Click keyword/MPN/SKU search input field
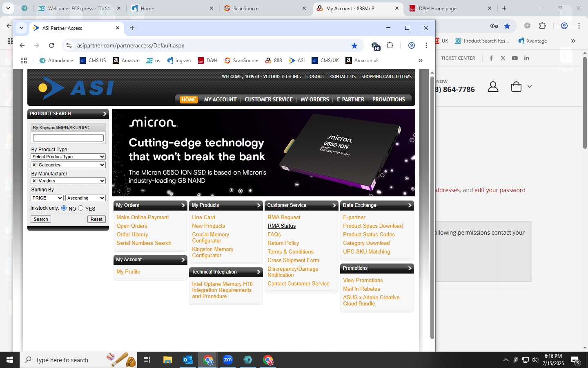 pyautogui.click(x=68, y=138)
